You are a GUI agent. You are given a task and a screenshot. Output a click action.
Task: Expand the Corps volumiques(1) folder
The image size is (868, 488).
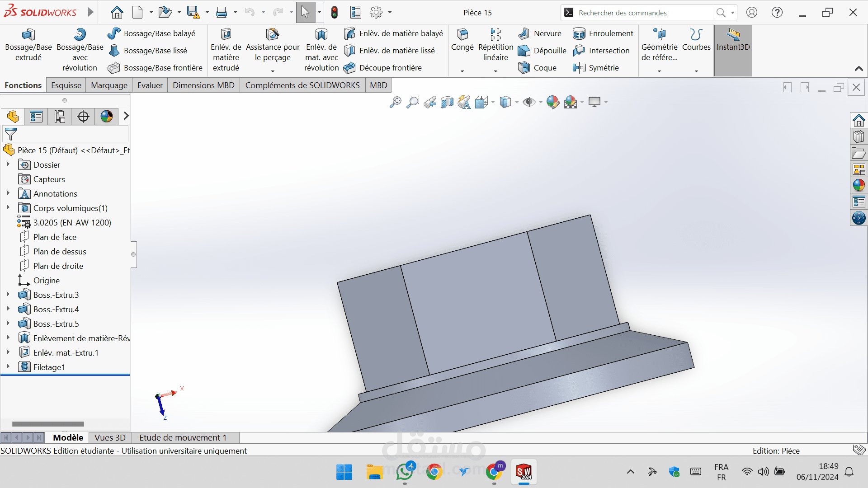tap(8, 208)
